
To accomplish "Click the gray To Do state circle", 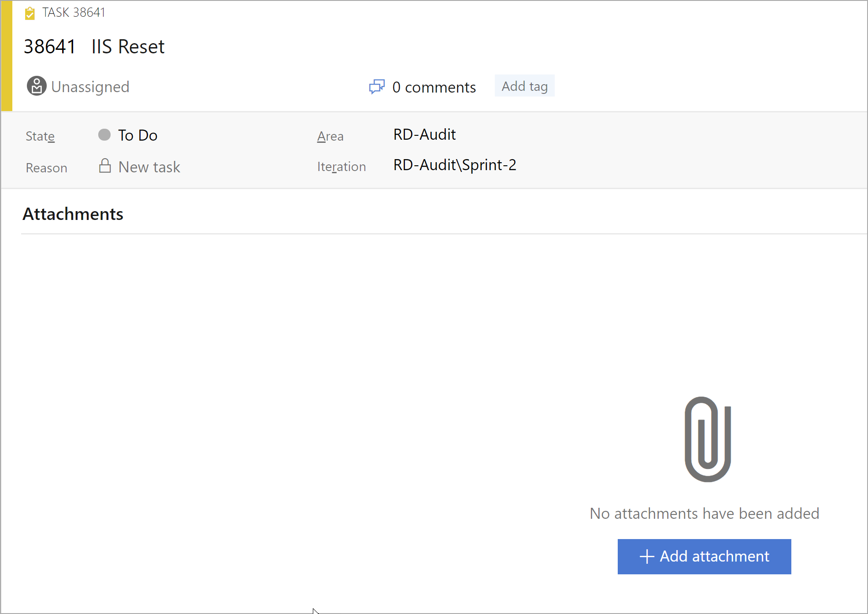I will (104, 134).
